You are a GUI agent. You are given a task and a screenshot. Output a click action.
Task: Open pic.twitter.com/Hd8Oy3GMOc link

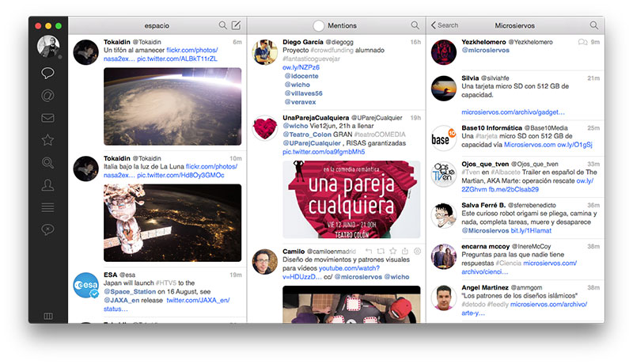180,175
